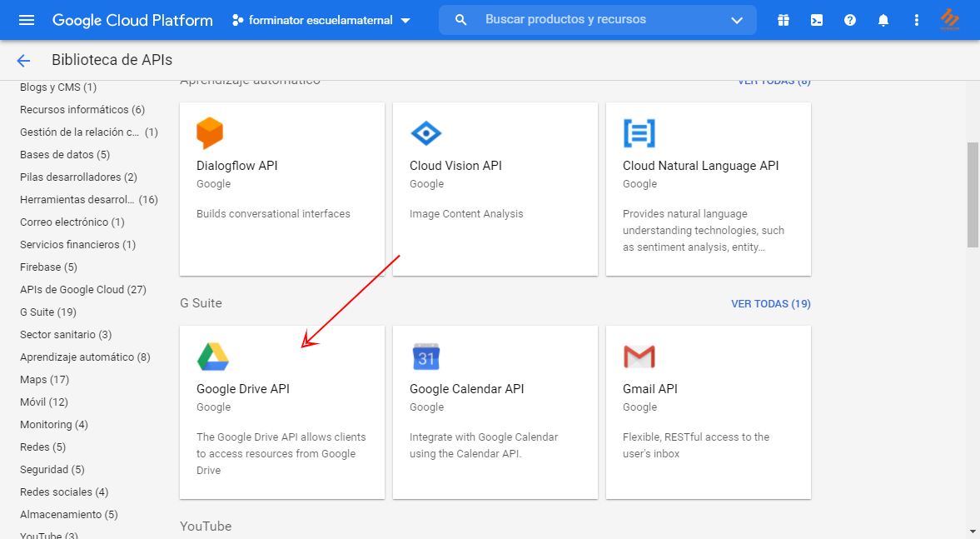Click the Google Drive triangle icon
980x539 pixels.
212,357
